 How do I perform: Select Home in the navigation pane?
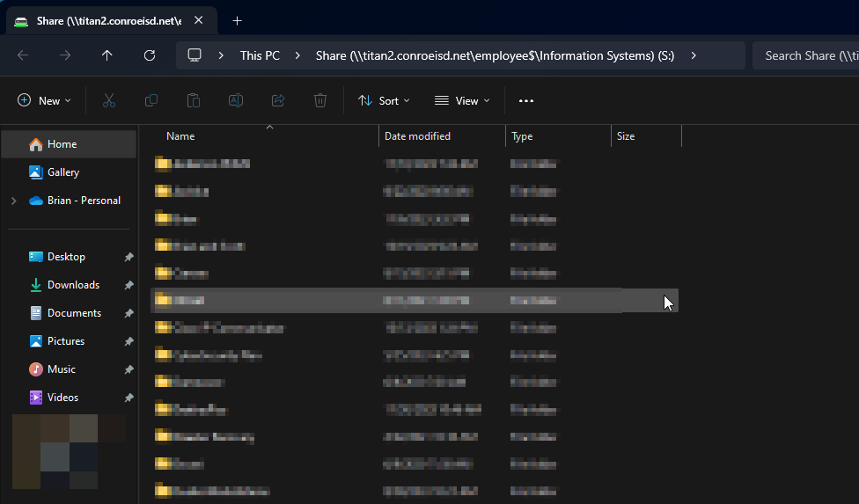62,144
